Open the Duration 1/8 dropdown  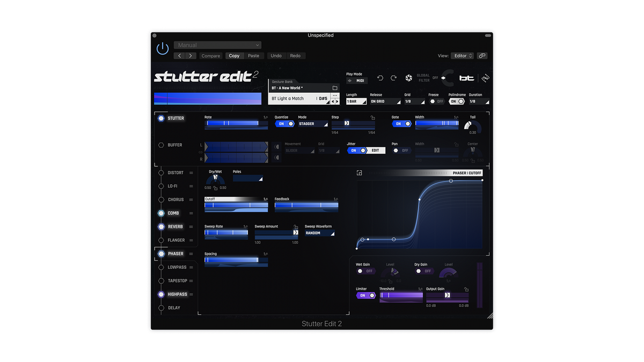pos(479,101)
